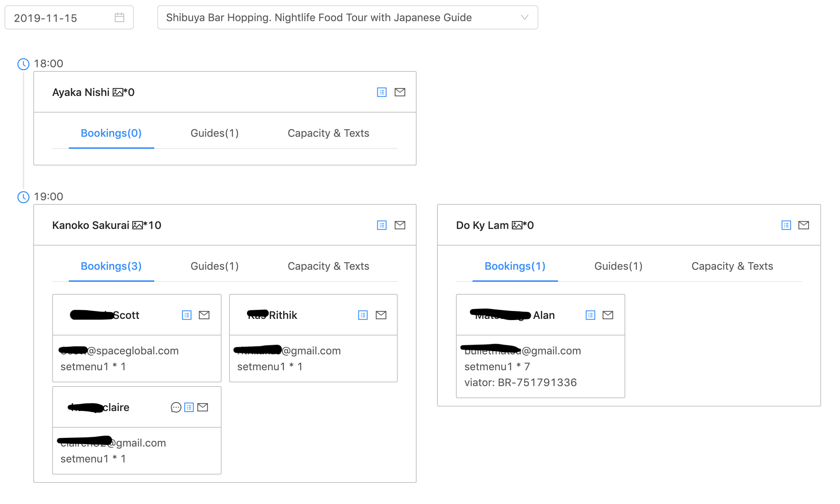Select Bookings(3) tab for Kanoko Sakurai
Image resolution: width=840 pixels, height=504 pixels.
pos(111,266)
